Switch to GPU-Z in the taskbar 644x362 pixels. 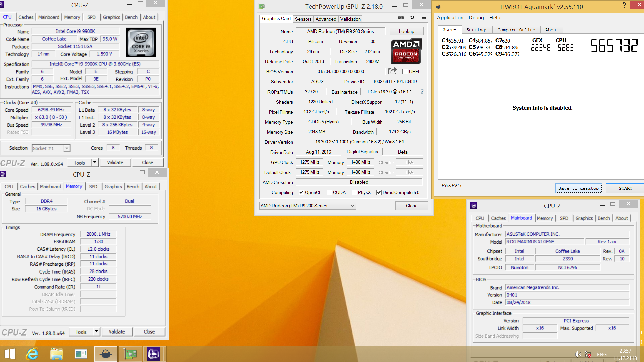coord(130,354)
